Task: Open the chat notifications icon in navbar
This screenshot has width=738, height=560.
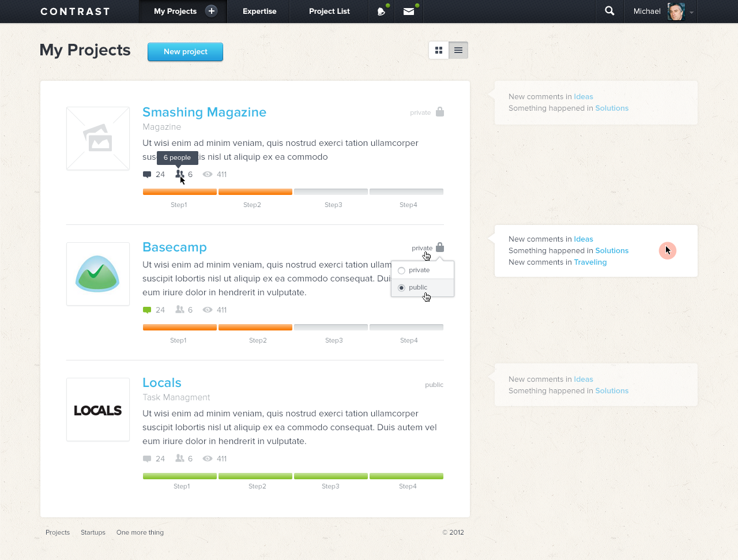Action: [381, 12]
